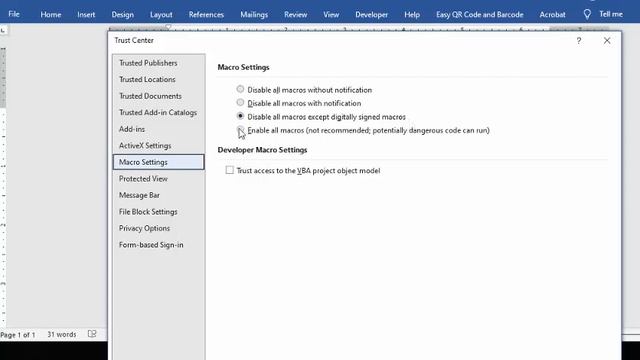Open the Developer ribbon tab
The image size is (640, 360).
pos(371,15)
